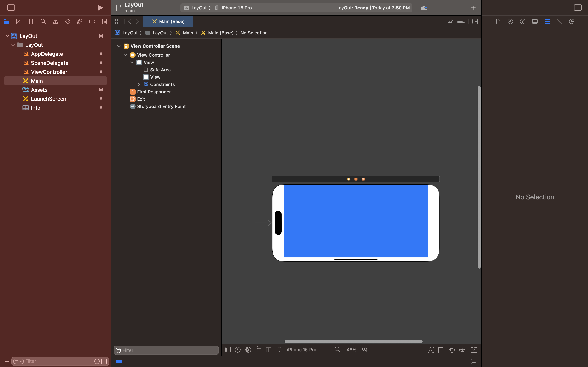Viewport: 588px width, 367px height.
Task: Click the horizontal canvas scrollbar
Action: [x=353, y=342]
